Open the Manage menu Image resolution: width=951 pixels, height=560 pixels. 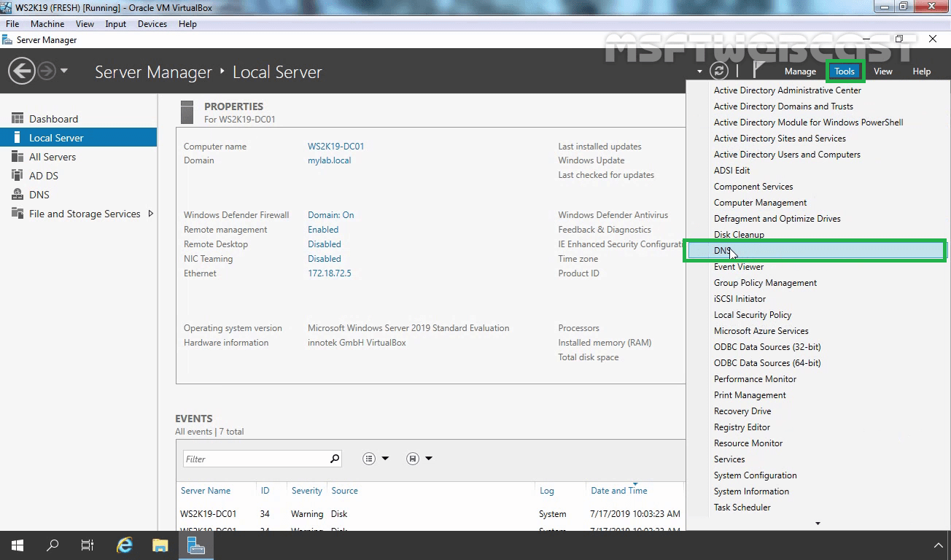click(800, 71)
